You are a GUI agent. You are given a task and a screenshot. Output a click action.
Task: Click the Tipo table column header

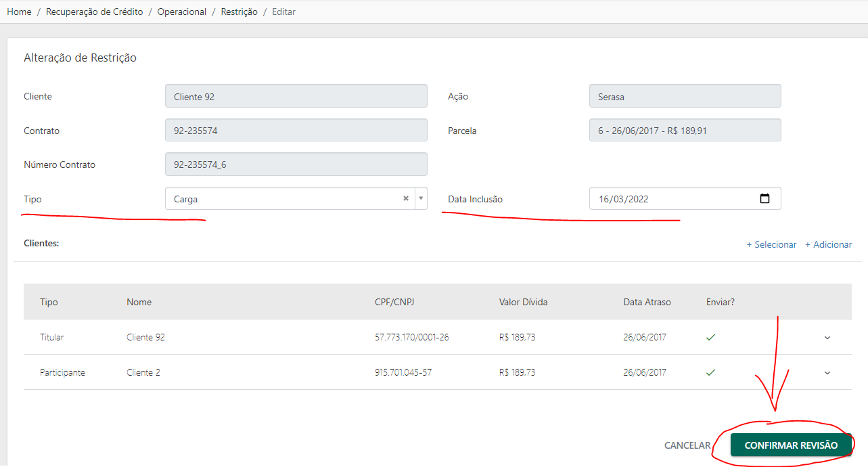tap(49, 302)
